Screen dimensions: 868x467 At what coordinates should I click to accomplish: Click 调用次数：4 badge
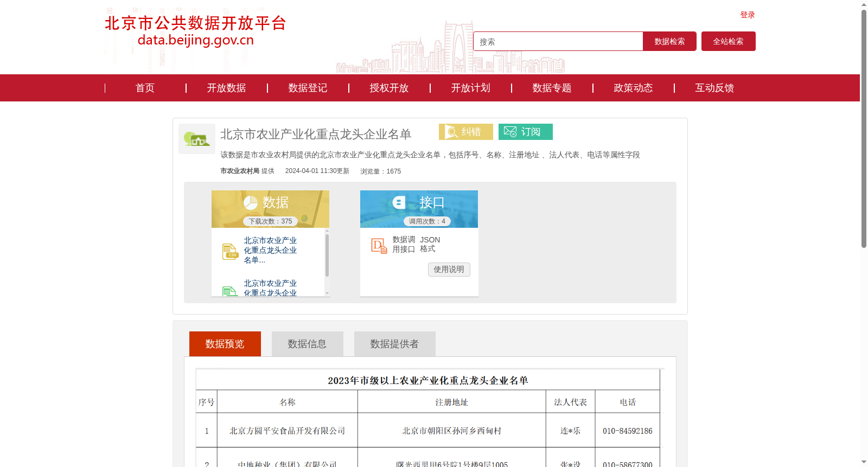427,221
